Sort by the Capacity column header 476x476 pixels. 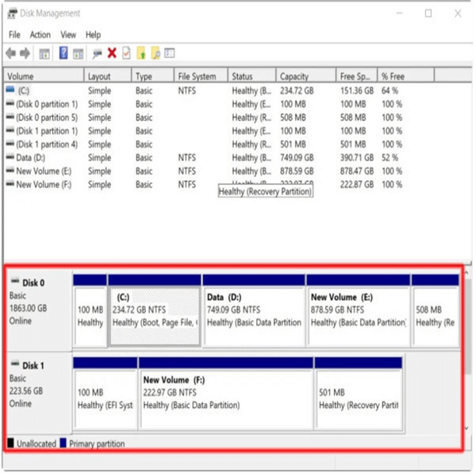coord(294,76)
